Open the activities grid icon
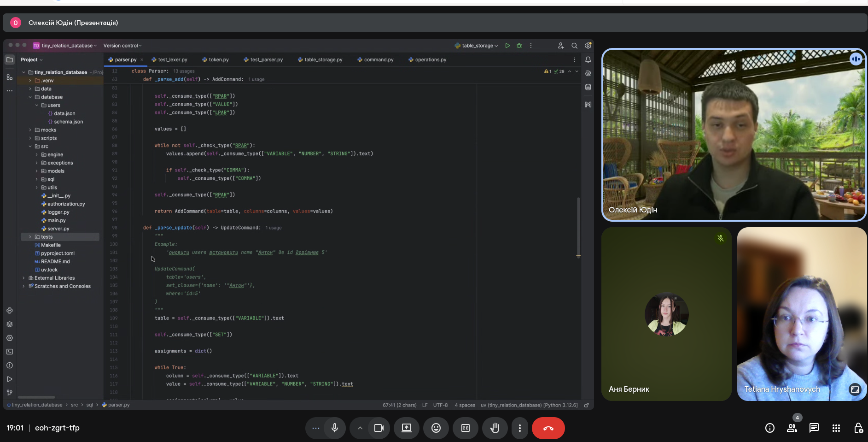Viewport: 868px width, 442px height. (x=836, y=428)
